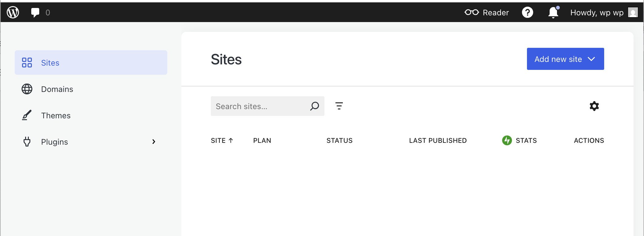The image size is (644, 236).
Task: Open the notifications bell
Action: tap(553, 13)
